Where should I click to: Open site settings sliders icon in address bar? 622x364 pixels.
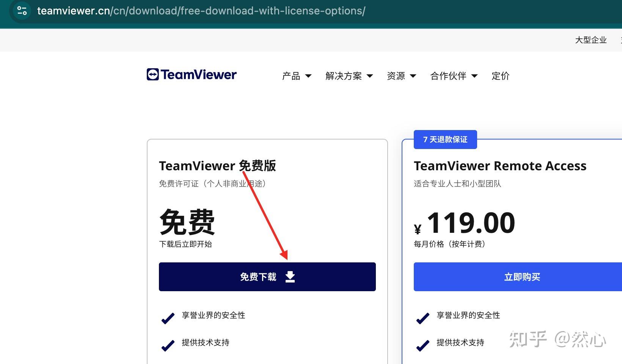pyautogui.click(x=22, y=11)
